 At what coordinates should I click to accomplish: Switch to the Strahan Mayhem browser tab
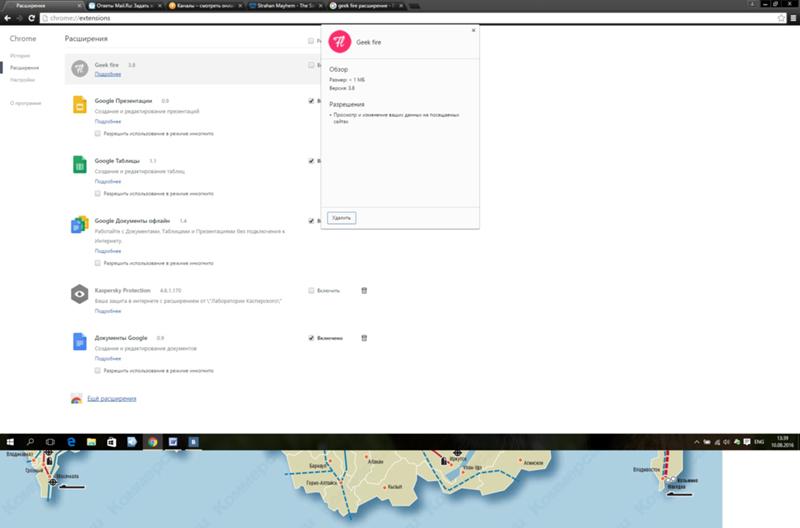click(x=286, y=6)
